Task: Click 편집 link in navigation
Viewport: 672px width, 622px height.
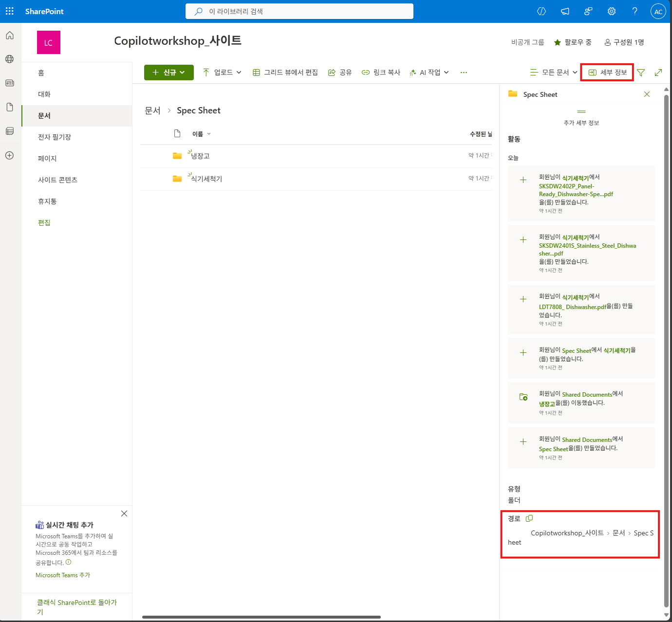Action: 44,222
